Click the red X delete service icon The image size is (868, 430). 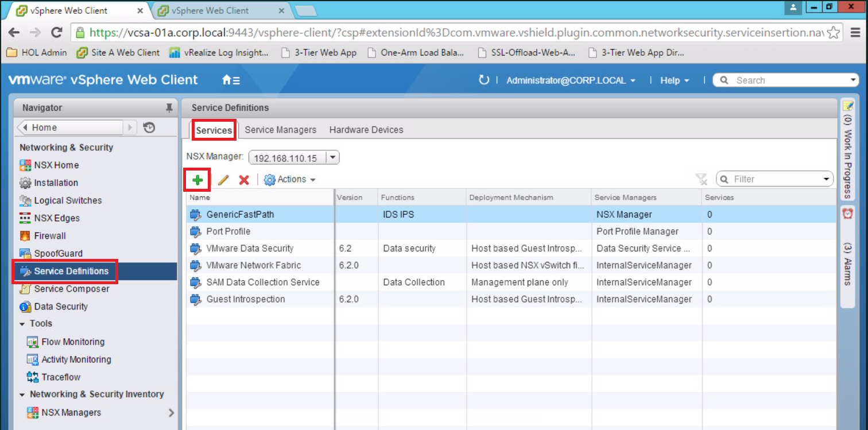[x=244, y=180]
